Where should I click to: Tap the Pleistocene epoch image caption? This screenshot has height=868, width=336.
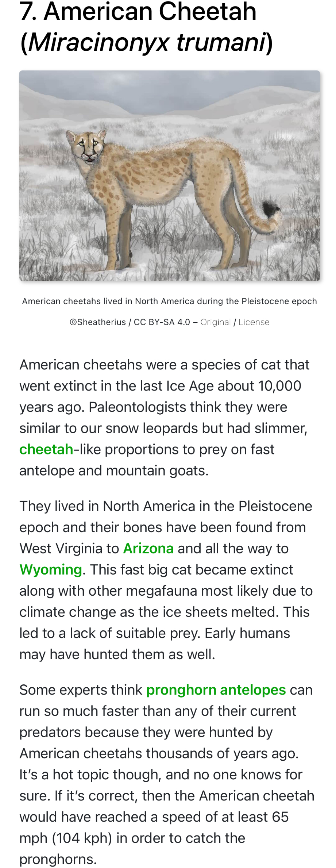pyautogui.click(x=170, y=301)
